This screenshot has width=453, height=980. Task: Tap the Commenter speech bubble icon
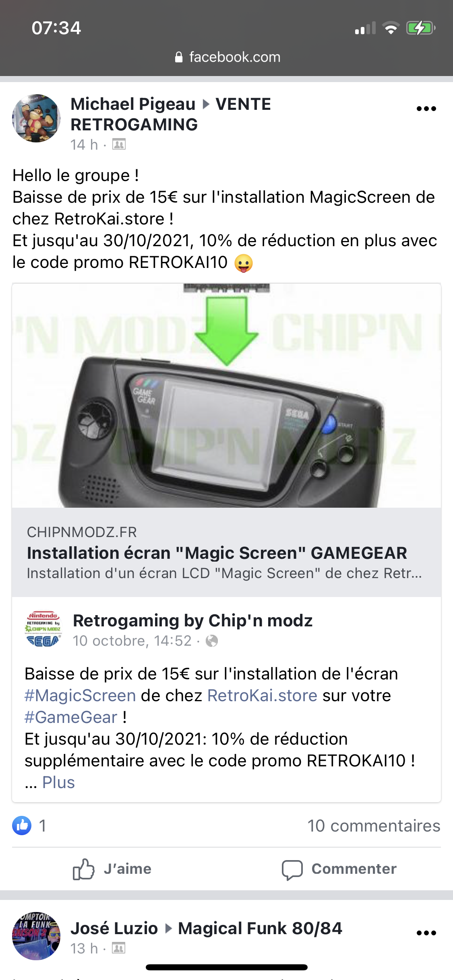292,870
